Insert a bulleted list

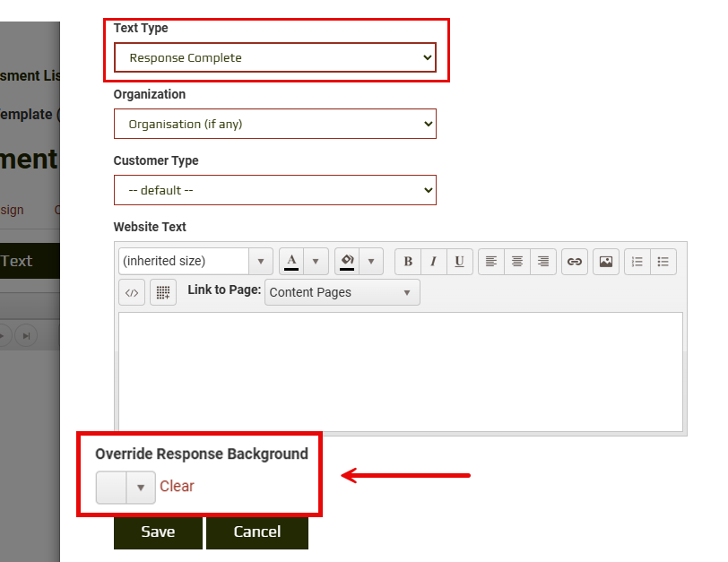(663, 262)
